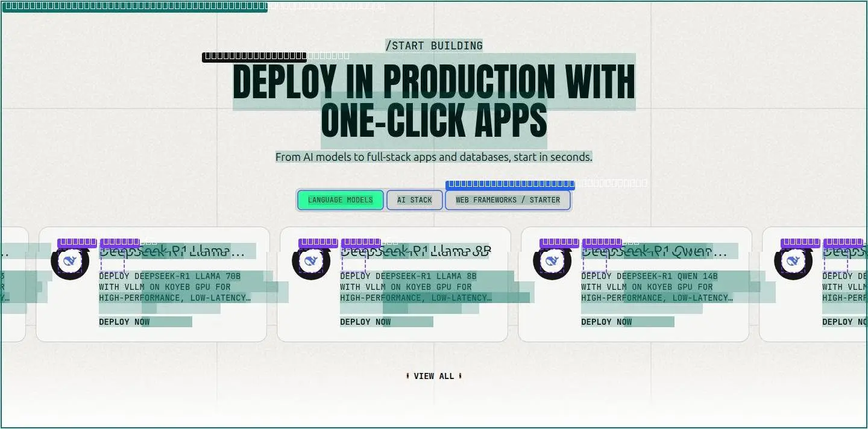Click the DeepSeek-R1 Qwen 14B whale icon
This screenshot has width=868, height=429.
point(552,261)
